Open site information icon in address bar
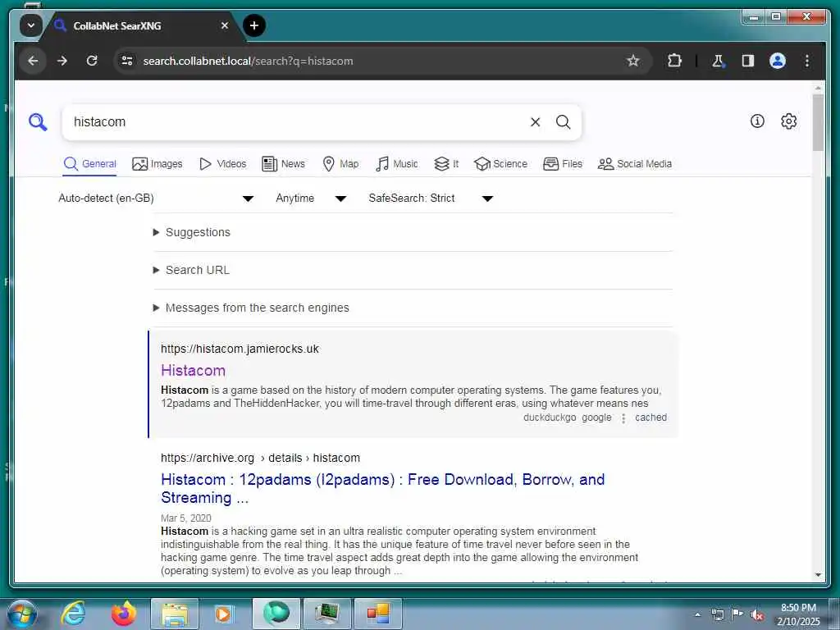The height and width of the screenshot is (630, 840). coord(127,61)
